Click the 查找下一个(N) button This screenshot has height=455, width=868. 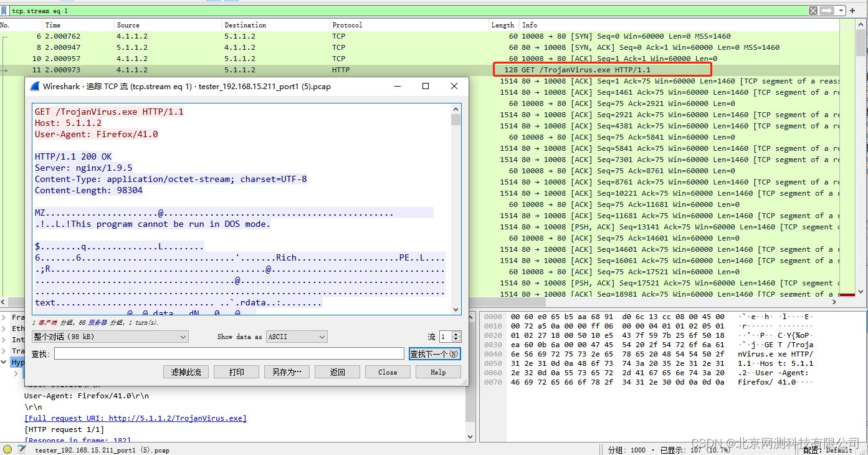[x=434, y=354]
